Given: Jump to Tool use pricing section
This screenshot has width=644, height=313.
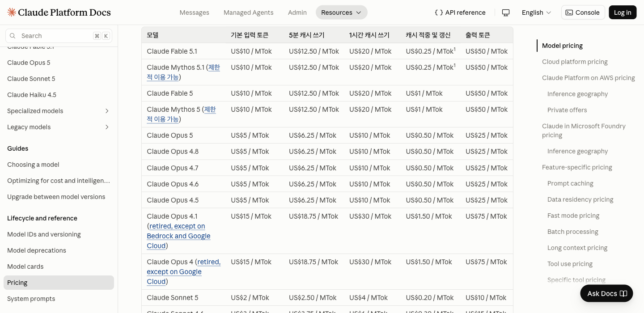Looking at the screenshot, I should [x=570, y=264].
